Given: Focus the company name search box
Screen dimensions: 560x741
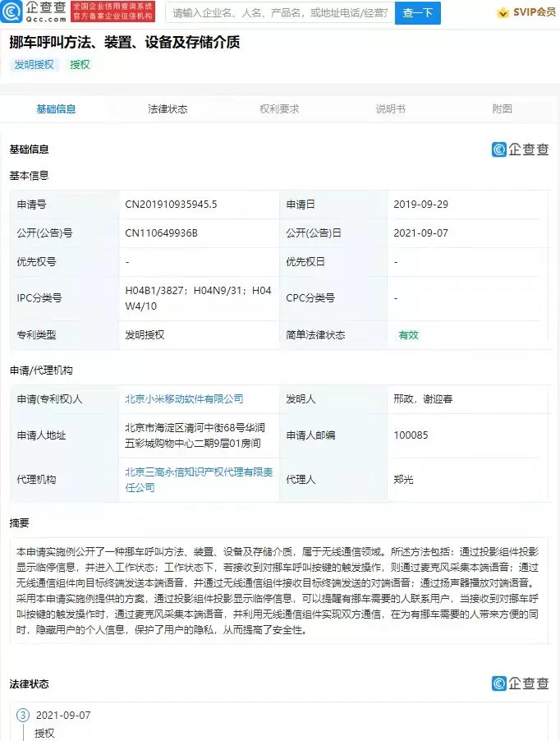Looking at the screenshot, I should [279, 13].
